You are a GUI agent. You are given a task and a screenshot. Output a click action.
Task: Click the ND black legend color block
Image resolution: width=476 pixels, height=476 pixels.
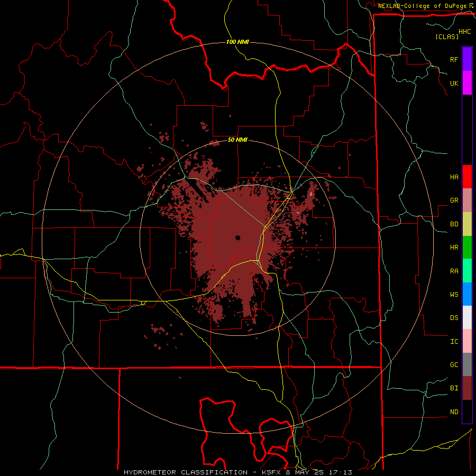pos(467,411)
